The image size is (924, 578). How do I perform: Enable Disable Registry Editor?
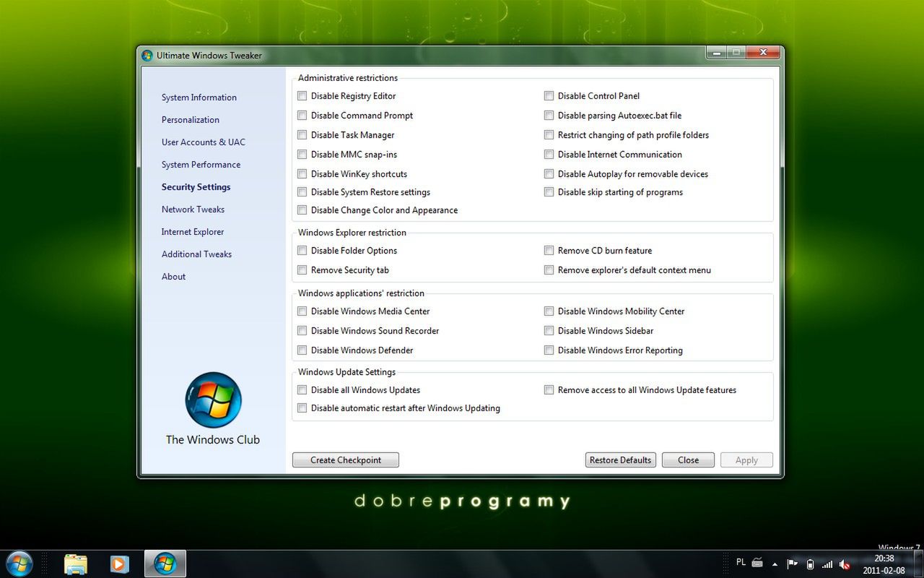(302, 95)
